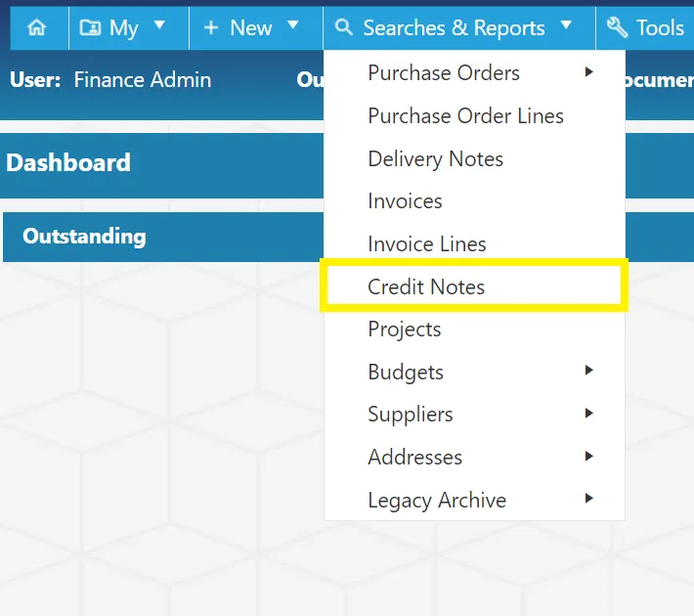
Task: Collapse the Searches & Reports dropdown arrow
Action: (566, 24)
